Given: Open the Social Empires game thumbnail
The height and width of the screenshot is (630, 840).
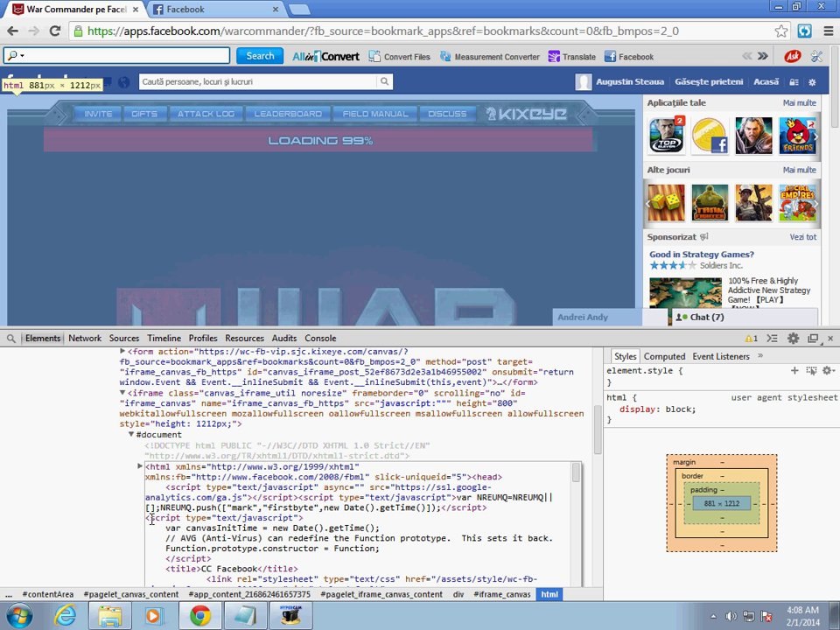Looking at the screenshot, I should click(798, 202).
